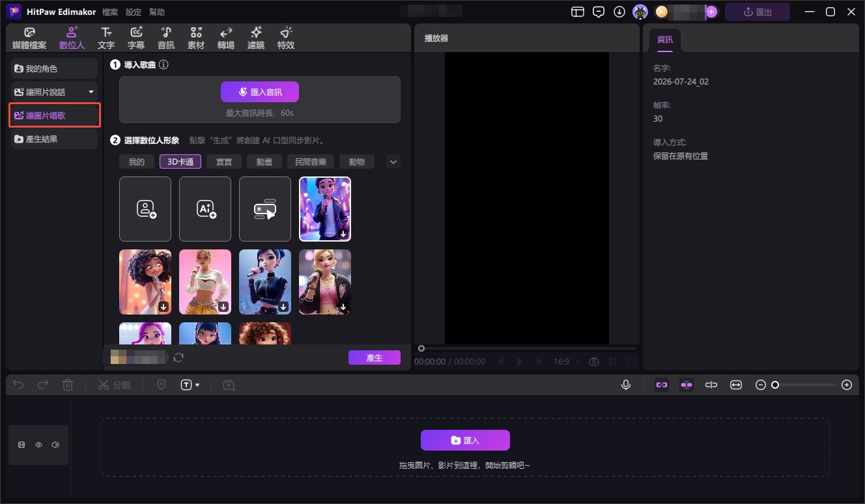Mute the track speaker icon
Image resolution: width=865 pixels, height=504 pixels.
coord(55,445)
